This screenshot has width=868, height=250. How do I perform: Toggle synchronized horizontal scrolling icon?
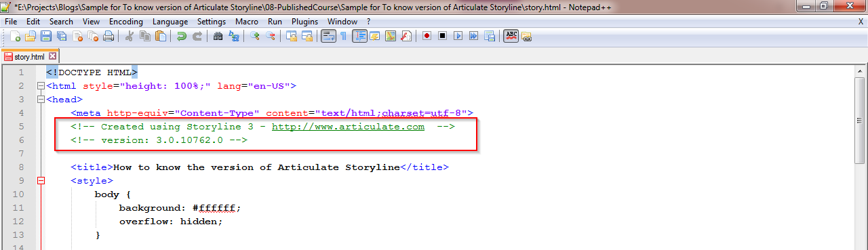pyautogui.click(x=307, y=36)
